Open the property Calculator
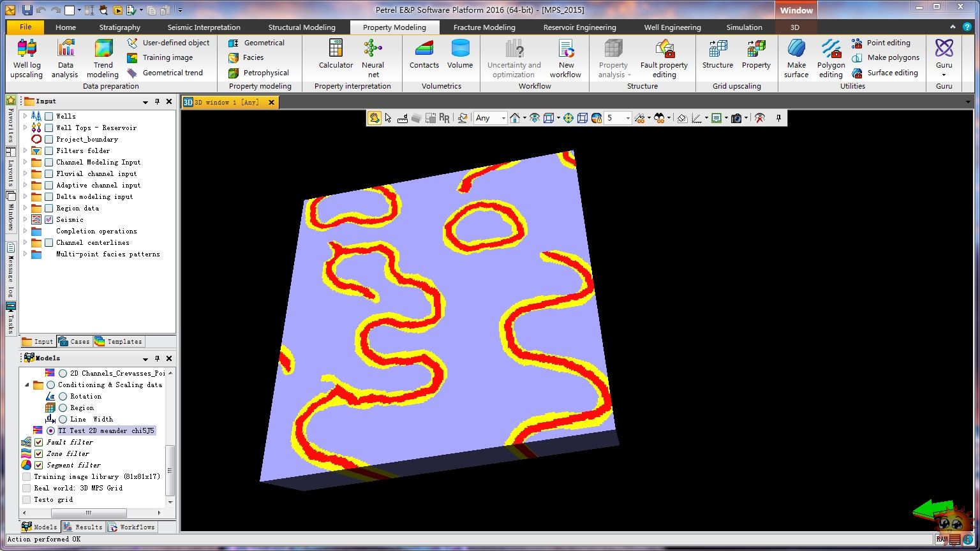Screen dimensions: 980x551 click(336, 54)
